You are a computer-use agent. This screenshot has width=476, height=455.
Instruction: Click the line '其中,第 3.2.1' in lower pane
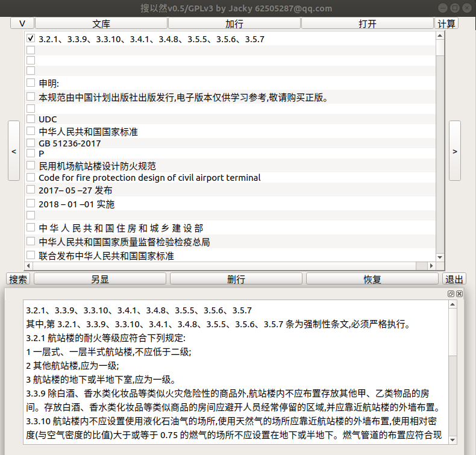click(219, 324)
